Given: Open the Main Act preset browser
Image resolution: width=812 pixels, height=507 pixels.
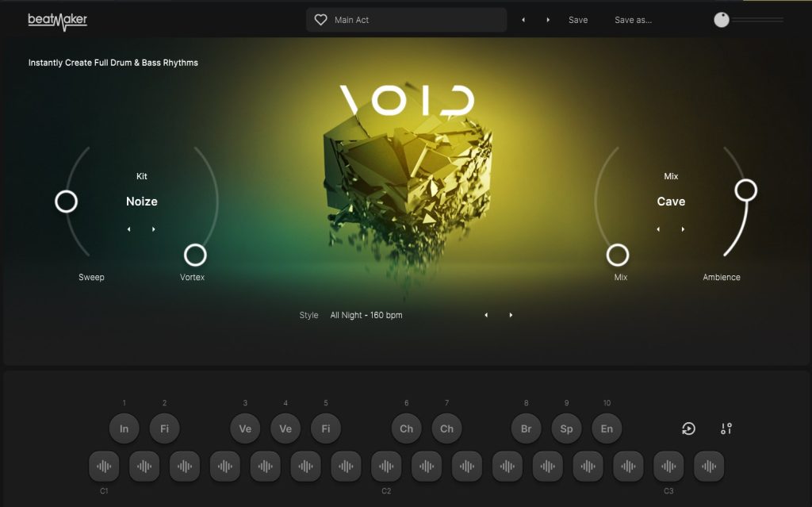Looking at the screenshot, I should [x=412, y=20].
